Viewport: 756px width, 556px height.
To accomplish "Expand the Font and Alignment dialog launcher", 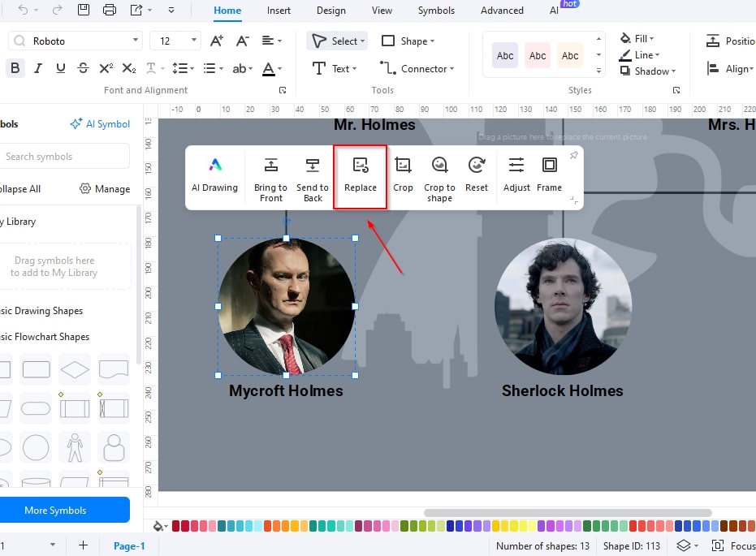I will tap(283, 90).
